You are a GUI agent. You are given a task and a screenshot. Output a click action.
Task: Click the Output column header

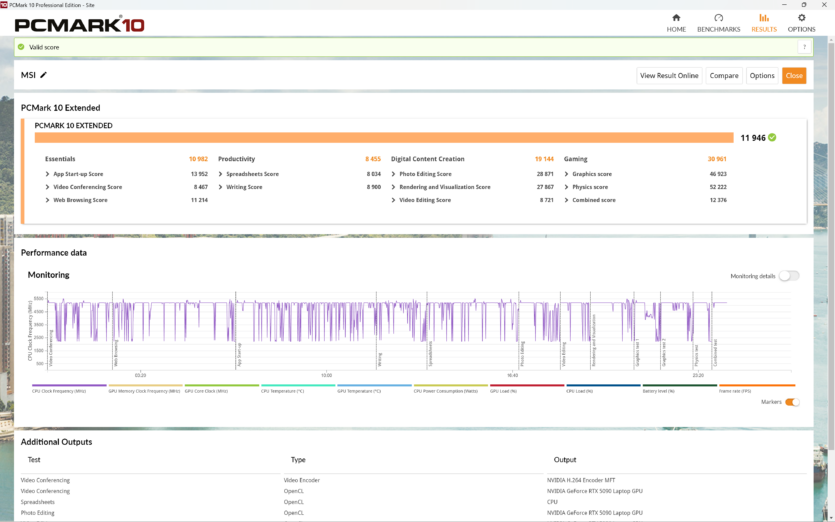click(x=565, y=460)
